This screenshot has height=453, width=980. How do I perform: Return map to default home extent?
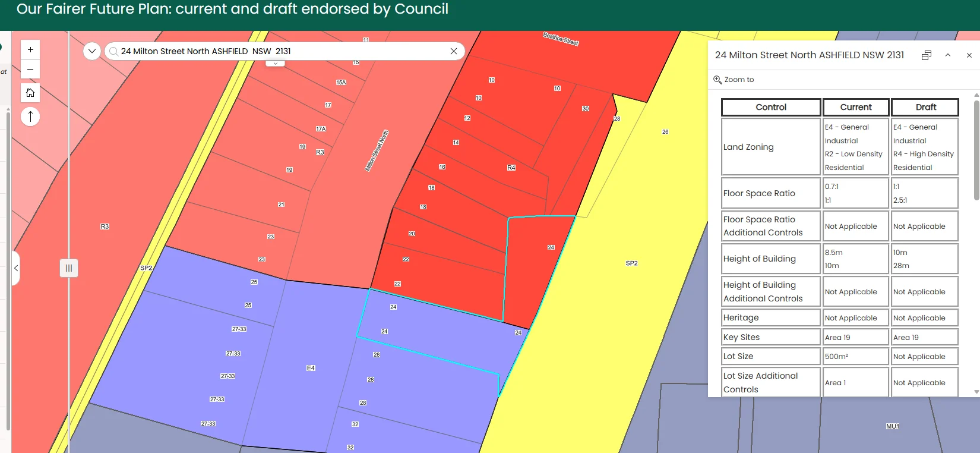pos(30,93)
